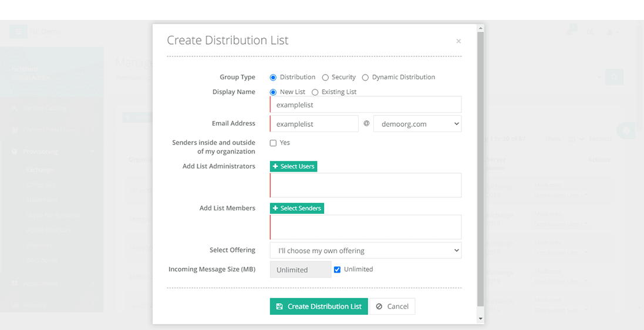Open Skype for Business in the background sidebar
The height and width of the screenshot is (330, 644).
(x=53, y=215)
